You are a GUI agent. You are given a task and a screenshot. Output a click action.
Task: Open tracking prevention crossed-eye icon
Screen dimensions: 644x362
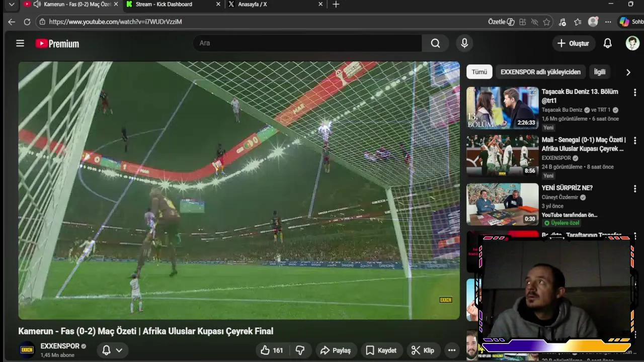[x=535, y=22]
